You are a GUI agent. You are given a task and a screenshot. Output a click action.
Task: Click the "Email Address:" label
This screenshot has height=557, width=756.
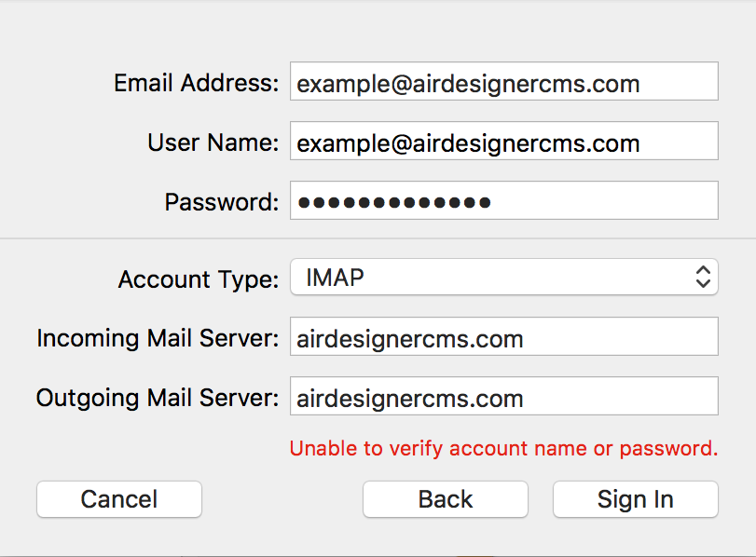click(x=196, y=83)
